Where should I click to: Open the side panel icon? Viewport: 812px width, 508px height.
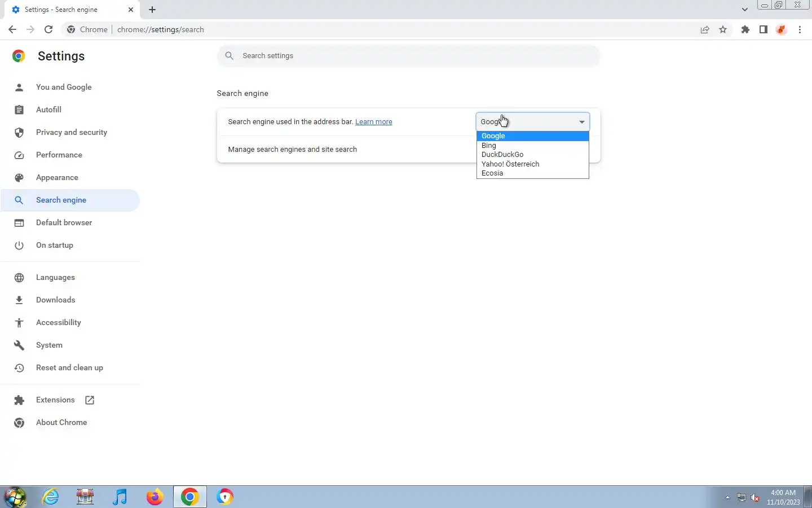pyautogui.click(x=764, y=29)
